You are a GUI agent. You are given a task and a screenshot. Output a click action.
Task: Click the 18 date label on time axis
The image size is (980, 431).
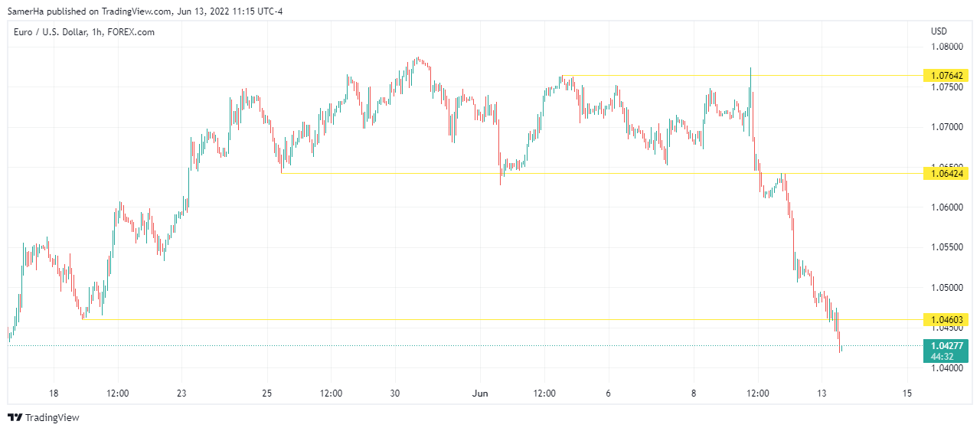click(x=54, y=393)
